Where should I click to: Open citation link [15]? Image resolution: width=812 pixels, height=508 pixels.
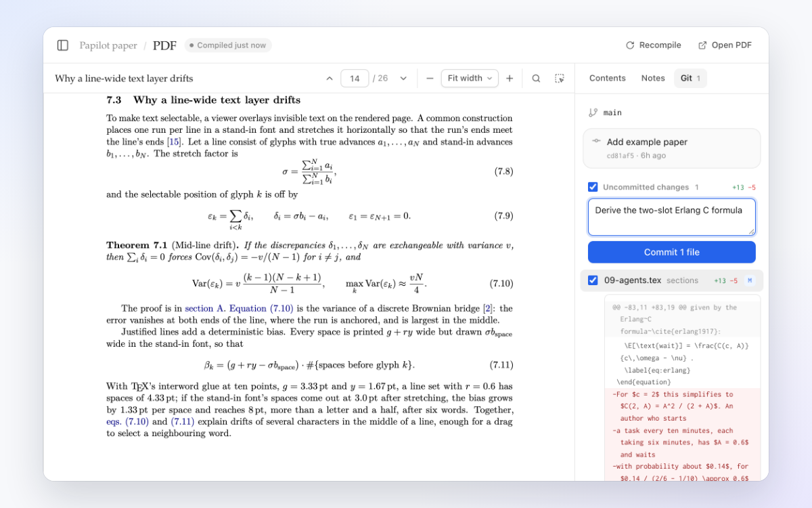pyautogui.click(x=174, y=142)
